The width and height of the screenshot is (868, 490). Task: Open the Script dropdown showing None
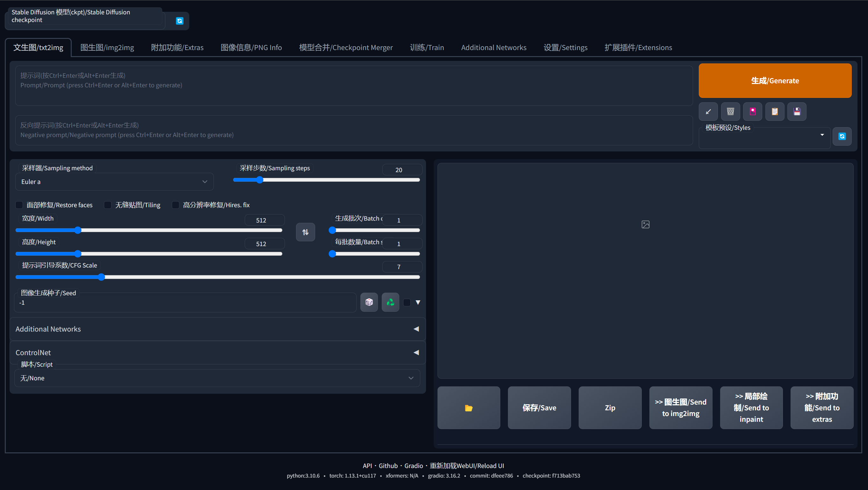coord(217,378)
